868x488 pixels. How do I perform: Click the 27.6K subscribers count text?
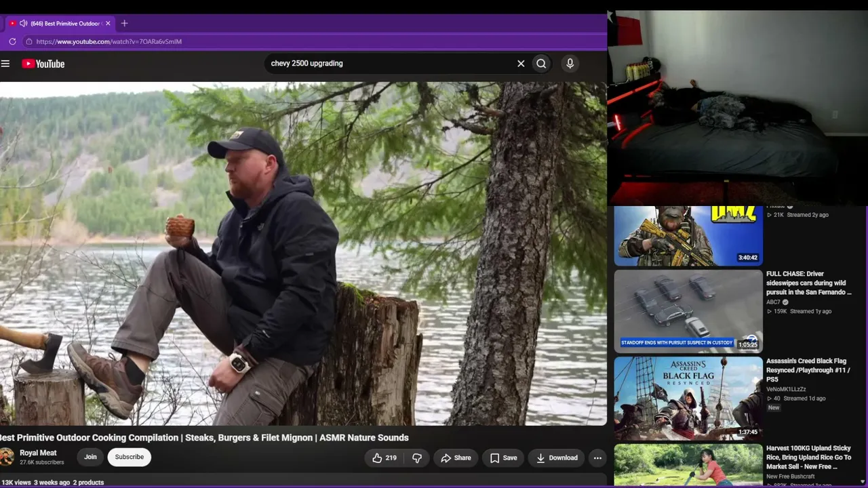(x=41, y=463)
